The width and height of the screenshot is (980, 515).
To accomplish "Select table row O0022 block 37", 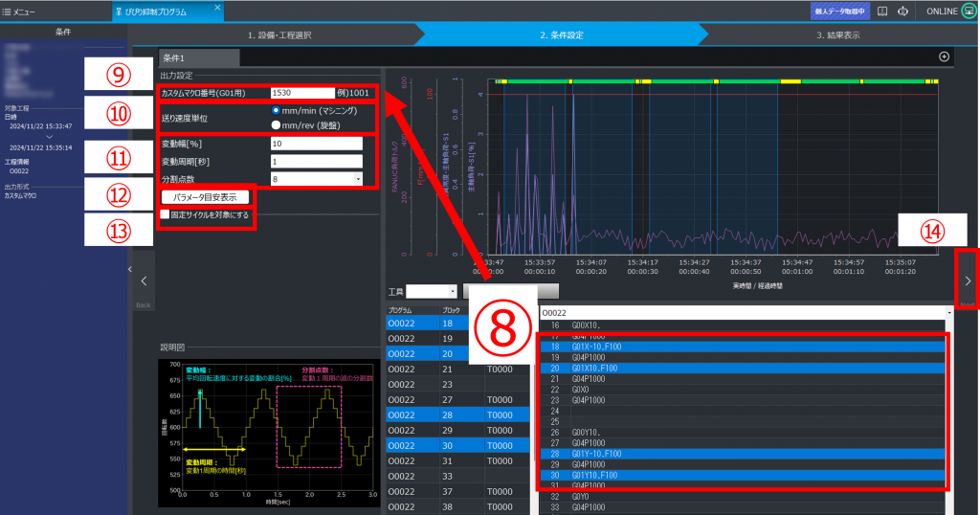I will [458, 492].
